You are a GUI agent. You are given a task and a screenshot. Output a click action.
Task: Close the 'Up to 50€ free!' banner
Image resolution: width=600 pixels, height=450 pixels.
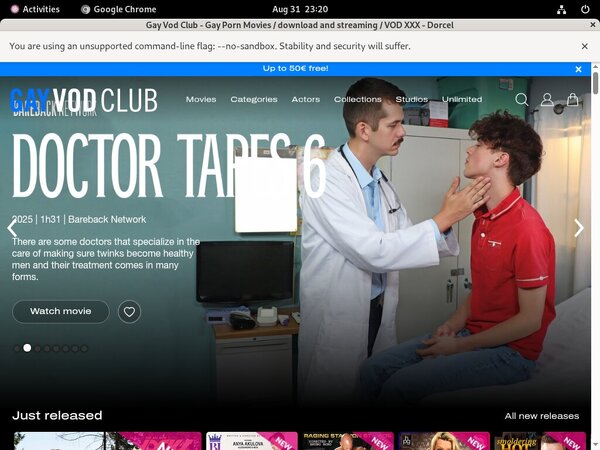pyautogui.click(x=578, y=69)
